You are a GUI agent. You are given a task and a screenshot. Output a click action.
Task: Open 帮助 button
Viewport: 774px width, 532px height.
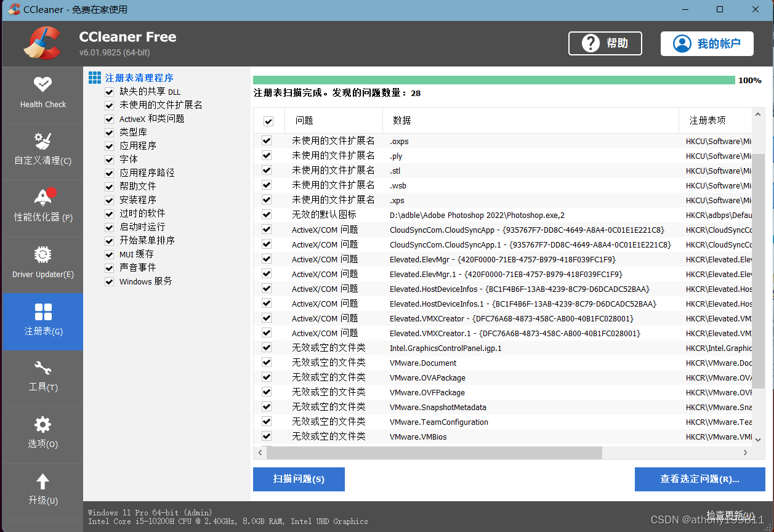point(605,44)
